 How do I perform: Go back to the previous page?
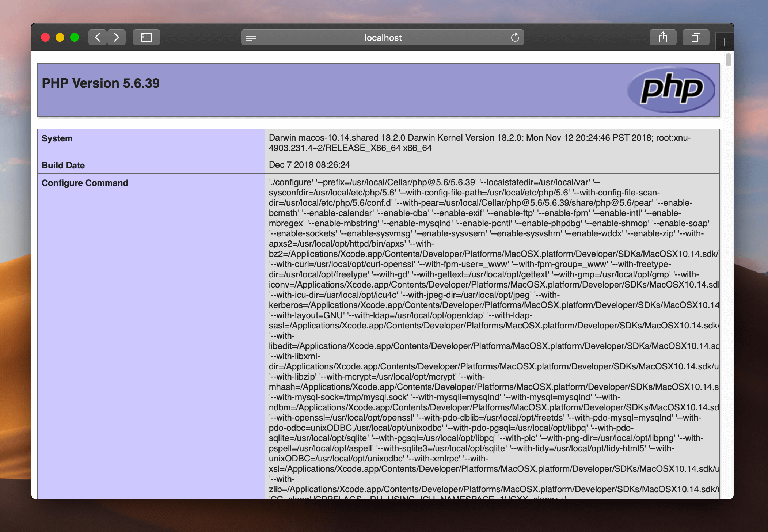point(98,37)
